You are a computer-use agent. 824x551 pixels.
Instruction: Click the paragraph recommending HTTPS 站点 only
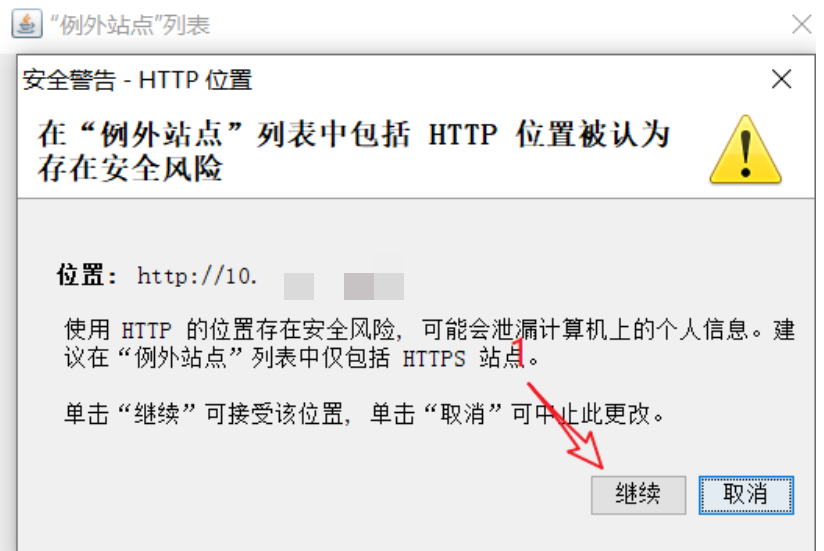tap(429, 344)
